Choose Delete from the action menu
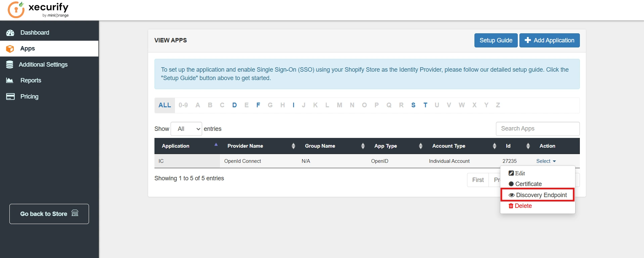The image size is (644, 258). 538,206
